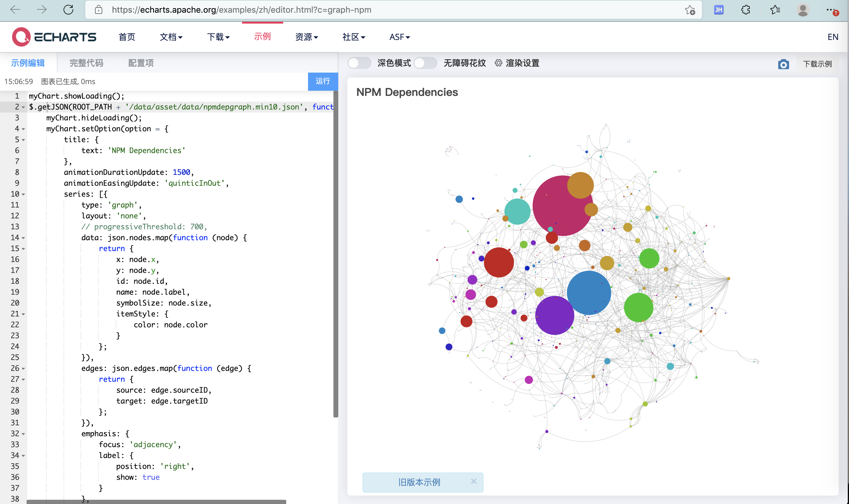Collapse code fold arrow at line 2
This screenshot has width=849, height=504.
point(23,107)
